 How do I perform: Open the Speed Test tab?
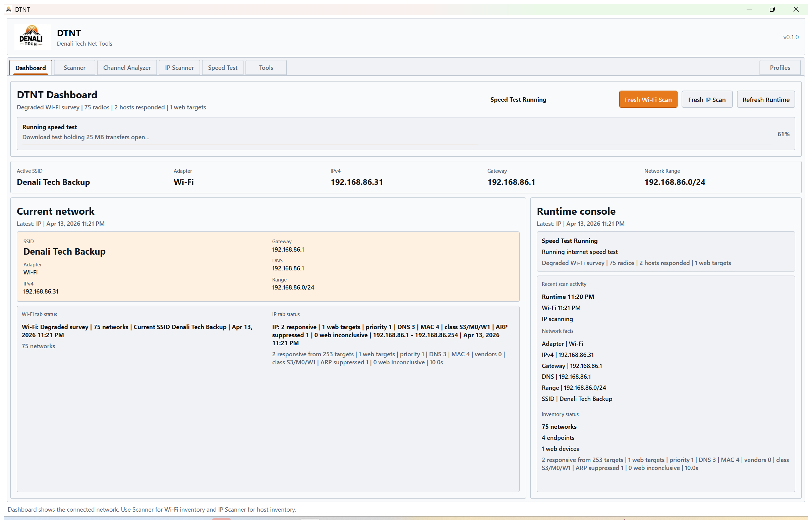tap(222, 67)
